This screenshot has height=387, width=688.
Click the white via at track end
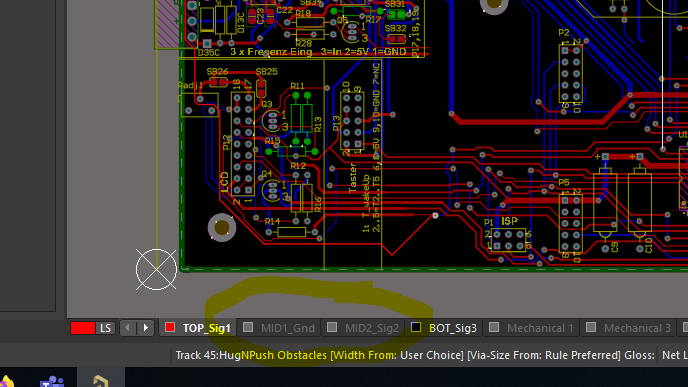435,215
